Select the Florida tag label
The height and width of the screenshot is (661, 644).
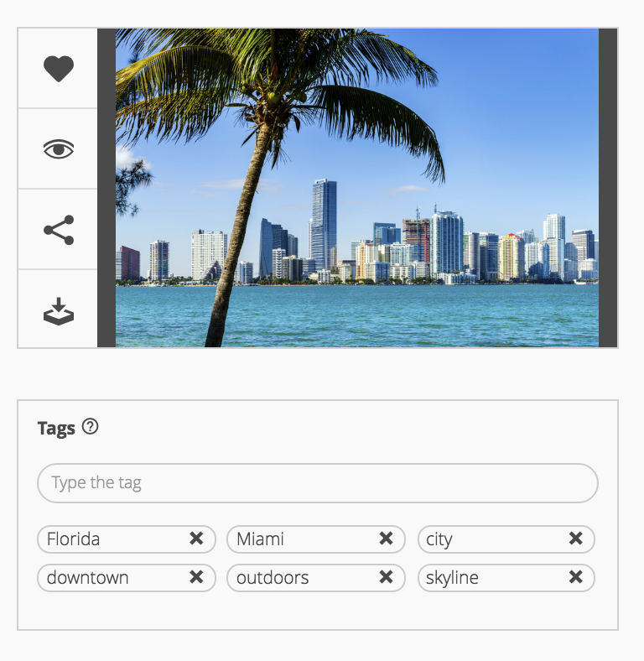(73, 539)
